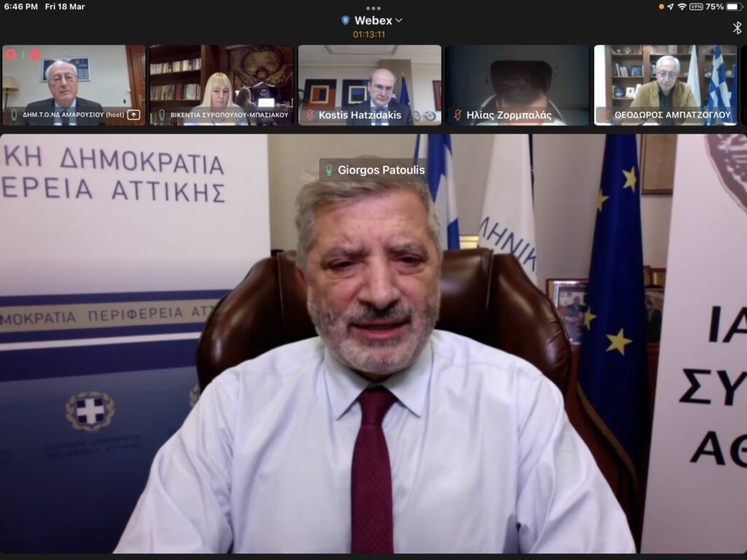Select ΒΙΚΕΝΤΙΑ ΣΥΡΟΠΟΥΛΟΥ-ΜΠΑΣΙΑΚΟΥ video thumbnail
747x560 pixels.
point(221,79)
